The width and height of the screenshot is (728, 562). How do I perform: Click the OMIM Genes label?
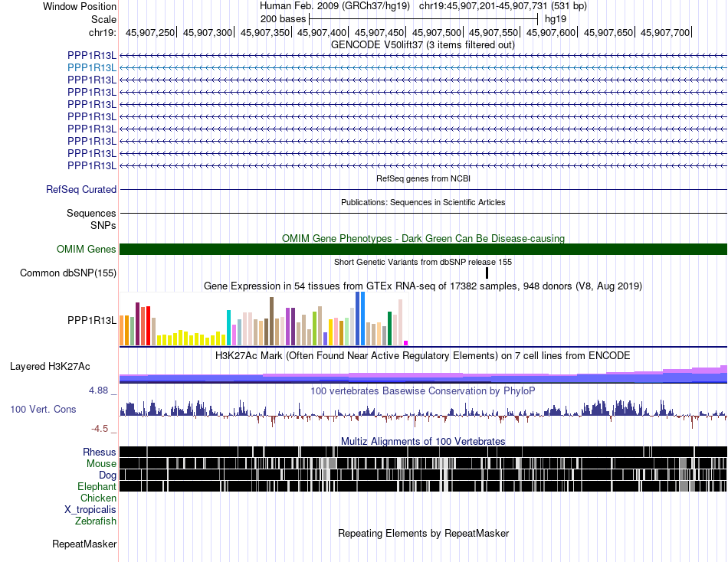pyautogui.click(x=86, y=249)
